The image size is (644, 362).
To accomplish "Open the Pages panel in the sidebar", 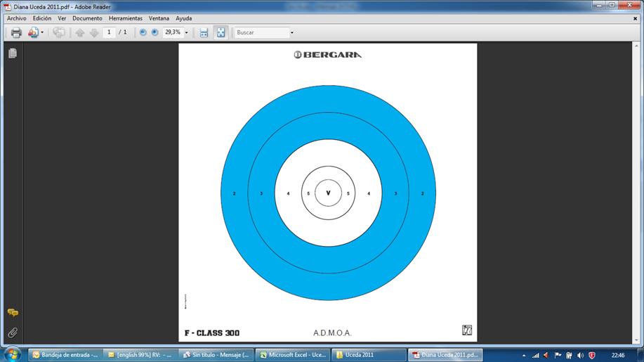I will pyautogui.click(x=12, y=53).
